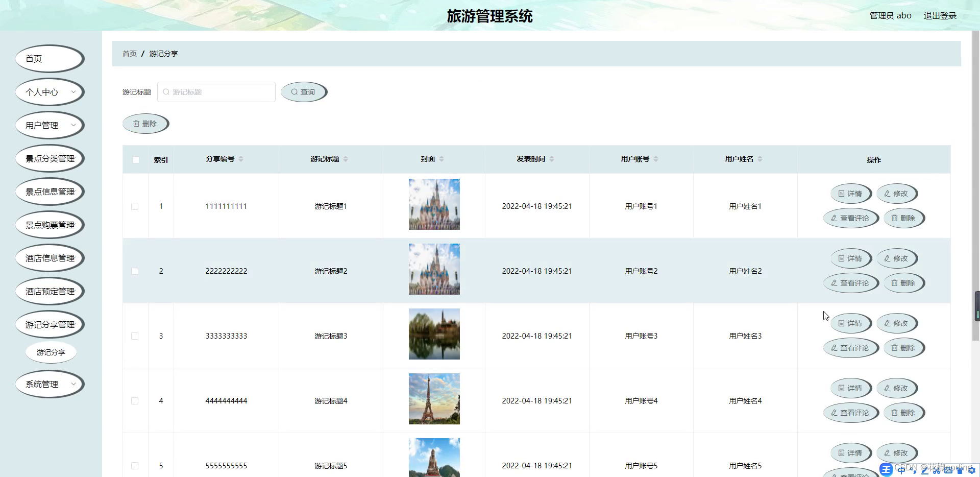Click the sort arrows on 用户姓名 column
This screenshot has height=477, width=980.
[761, 159]
